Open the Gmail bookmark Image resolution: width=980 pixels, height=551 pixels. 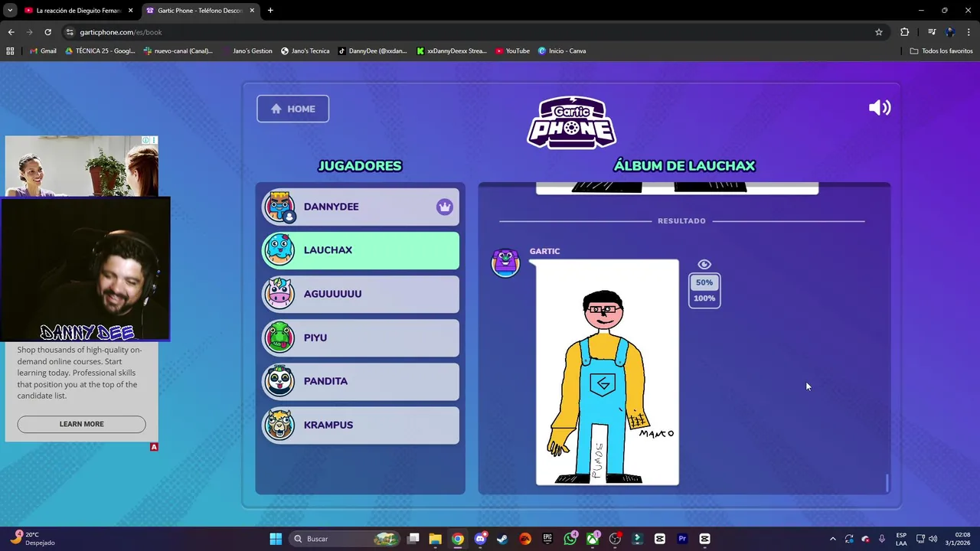click(x=42, y=51)
